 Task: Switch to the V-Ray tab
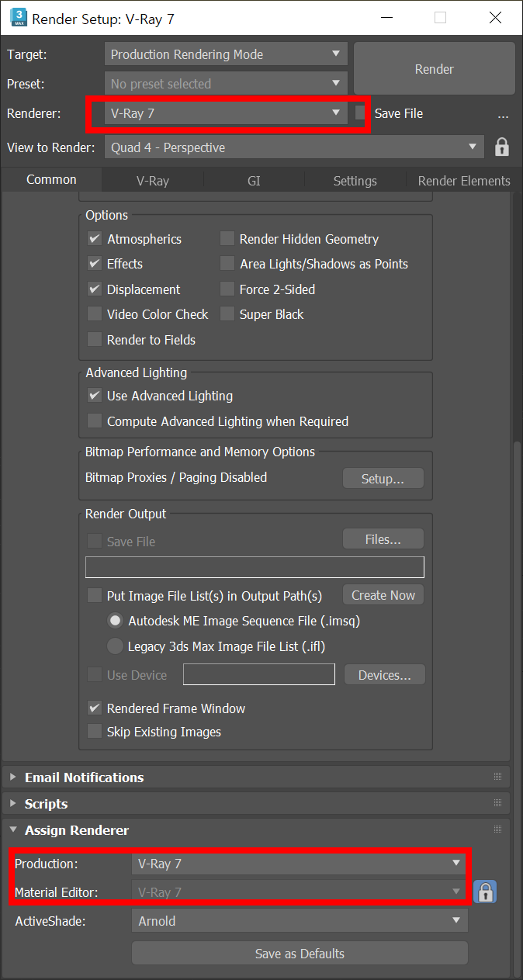pos(153,181)
